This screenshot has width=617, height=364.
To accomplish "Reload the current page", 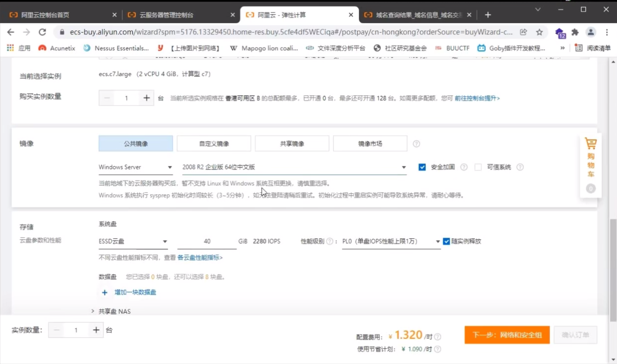I will (x=43, y=32).
